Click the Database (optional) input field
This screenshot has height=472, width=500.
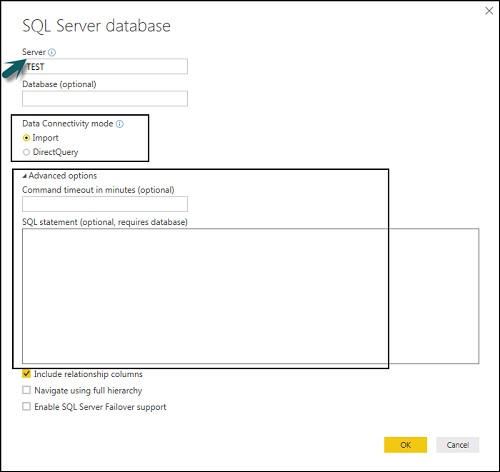tap(105, 99)
